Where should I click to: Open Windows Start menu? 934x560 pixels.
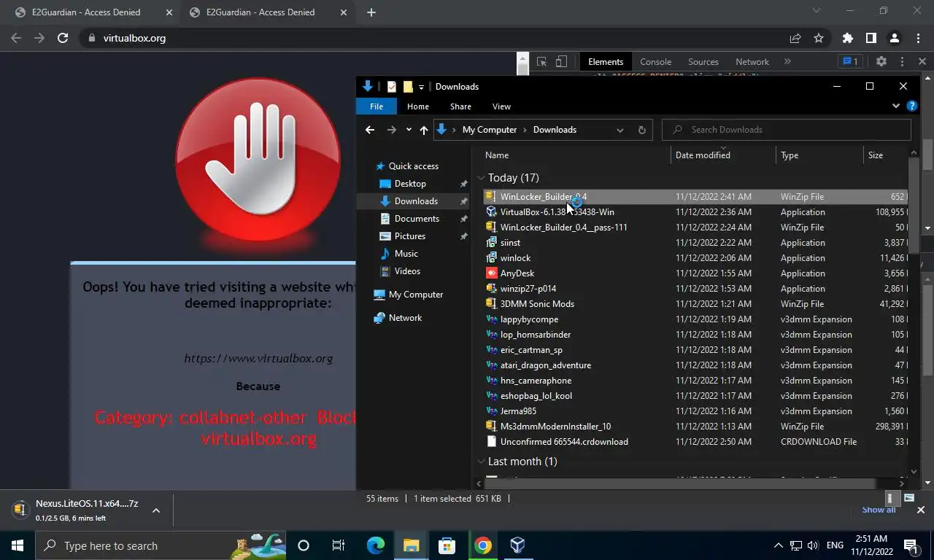(18, 545)
